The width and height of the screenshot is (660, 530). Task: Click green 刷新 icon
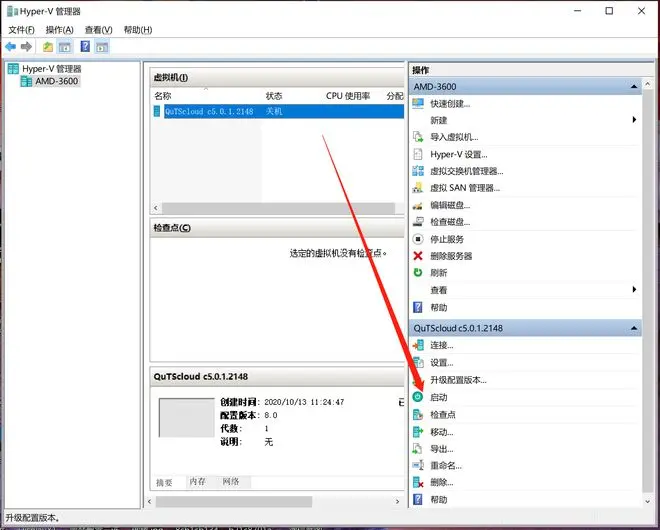tap(418, 273)
